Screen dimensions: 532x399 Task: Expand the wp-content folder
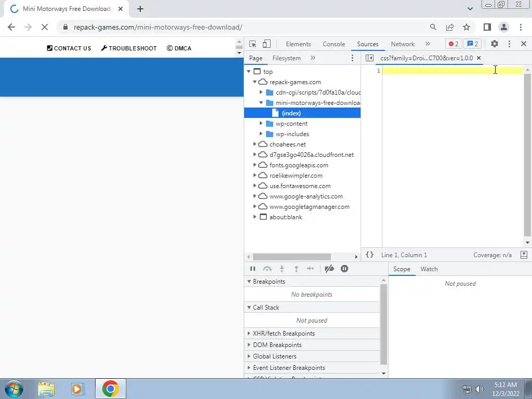[261, 124]
